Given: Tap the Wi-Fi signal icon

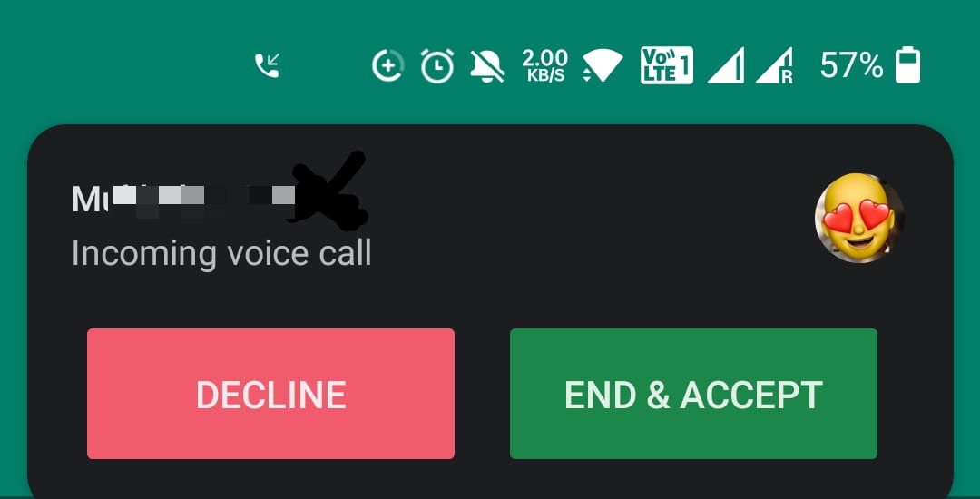Looking at the screenshot, I should (603, 65).
